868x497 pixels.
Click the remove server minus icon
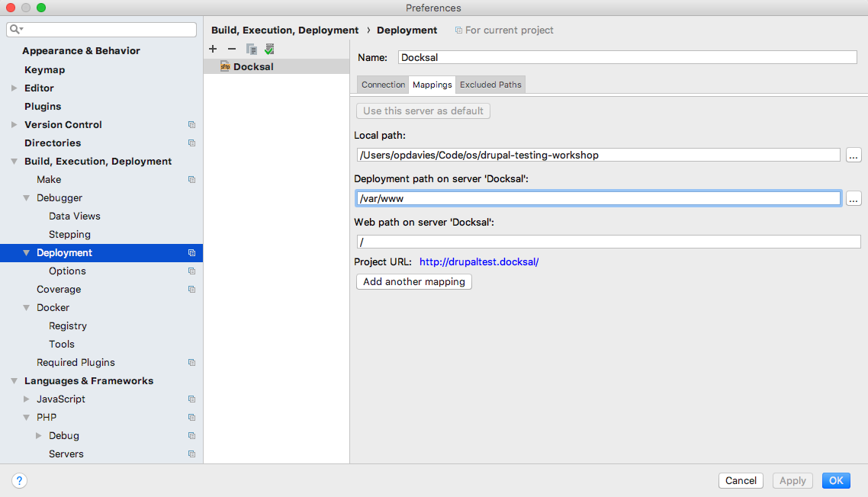pos(232,49)
